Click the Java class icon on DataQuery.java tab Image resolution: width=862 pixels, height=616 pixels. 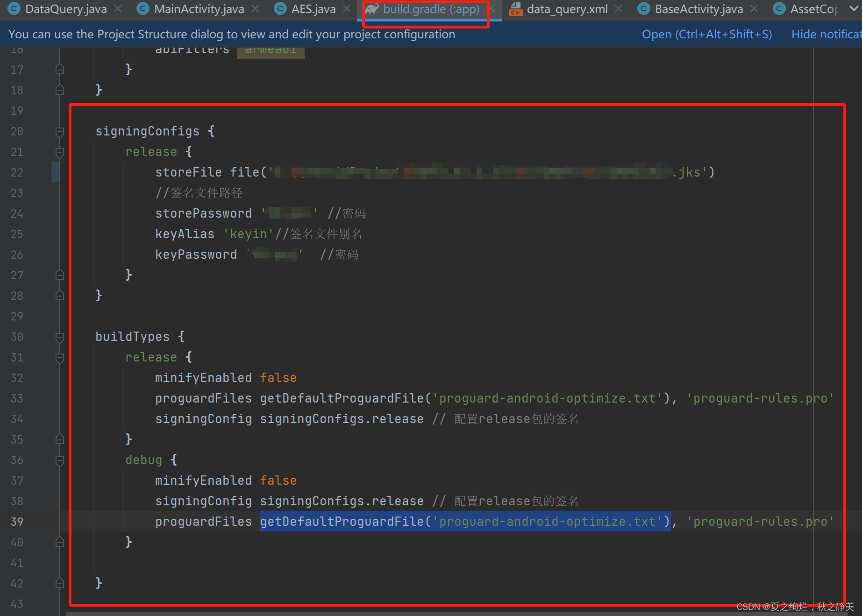coord(14,9)
